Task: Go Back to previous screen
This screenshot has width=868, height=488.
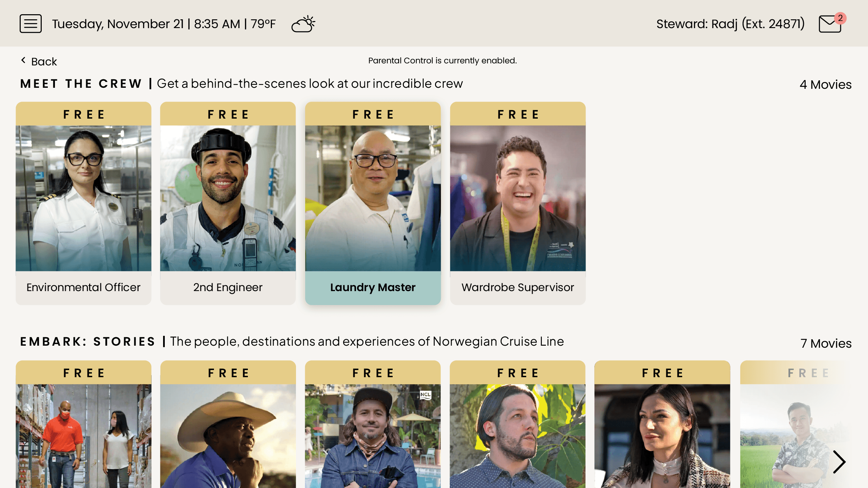Action: pyautogui.click(x=39, y=61)
